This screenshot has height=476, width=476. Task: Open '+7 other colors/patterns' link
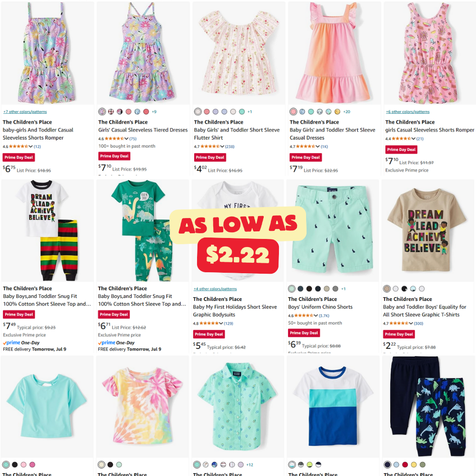coord(25,112)
